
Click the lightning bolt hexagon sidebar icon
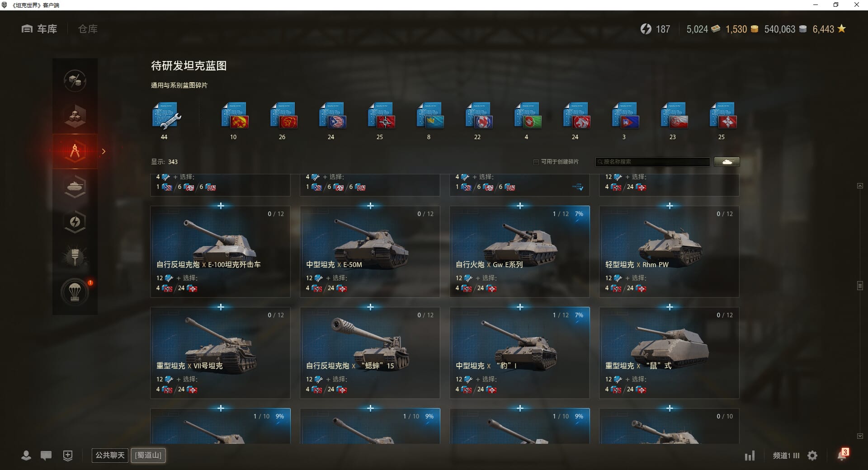pos(75,221)
